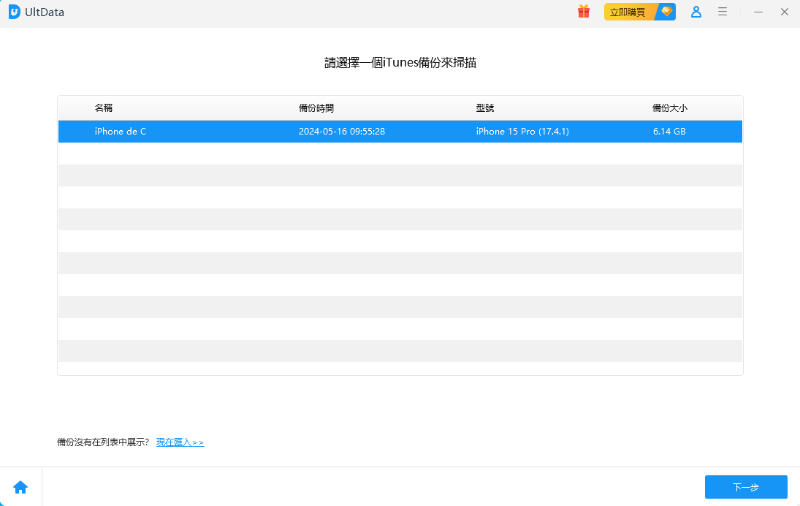Open the user account icon
The image size is (800, 506).
[696, 12]
